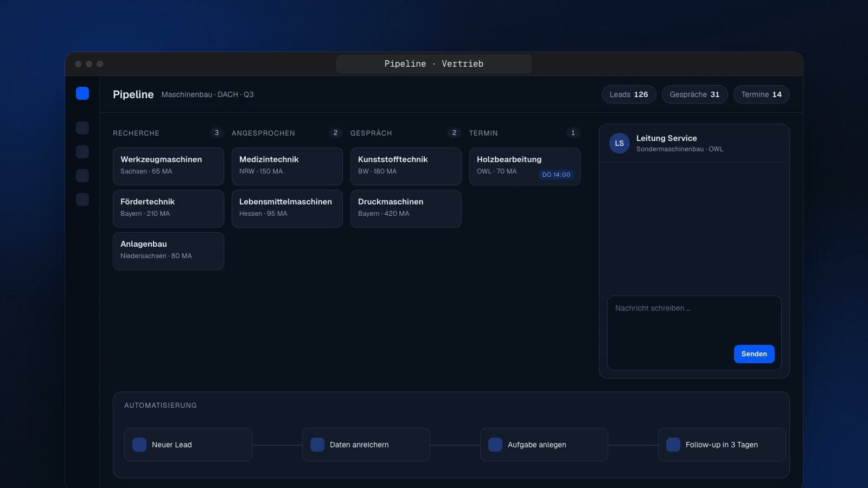868x488 pixels.
Task: Open the bottom gray sidebar icon
Action: click(x=82, y=200)
